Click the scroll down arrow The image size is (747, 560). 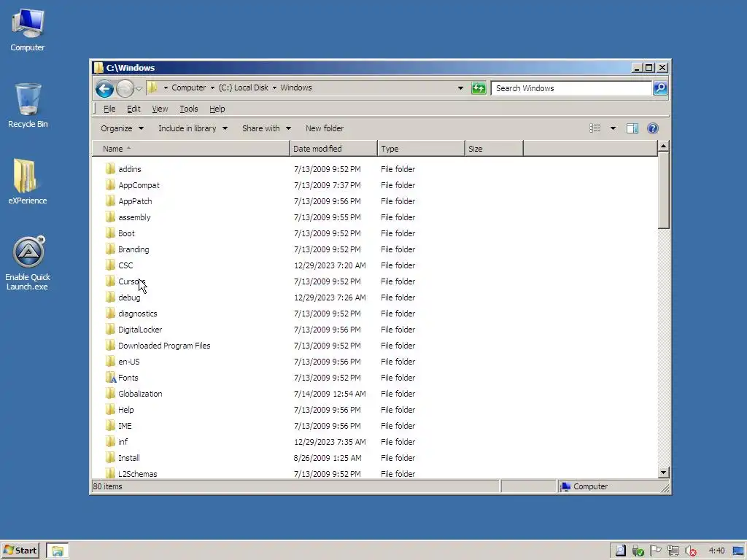tap(664, 472)
